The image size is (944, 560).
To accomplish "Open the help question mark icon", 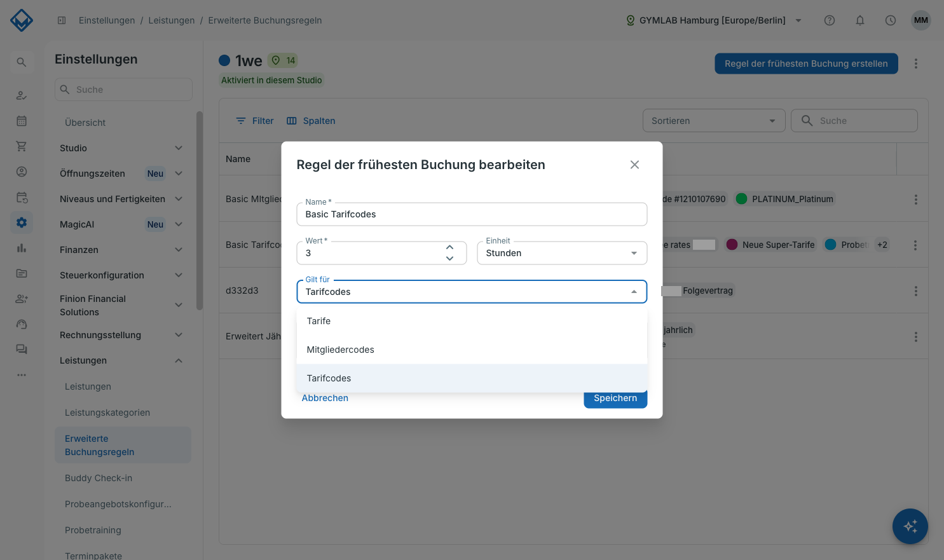I will [830, 20].
